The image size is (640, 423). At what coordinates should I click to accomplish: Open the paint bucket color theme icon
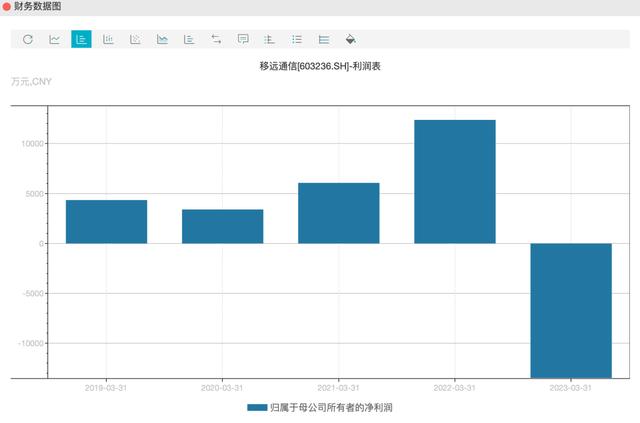351,39
